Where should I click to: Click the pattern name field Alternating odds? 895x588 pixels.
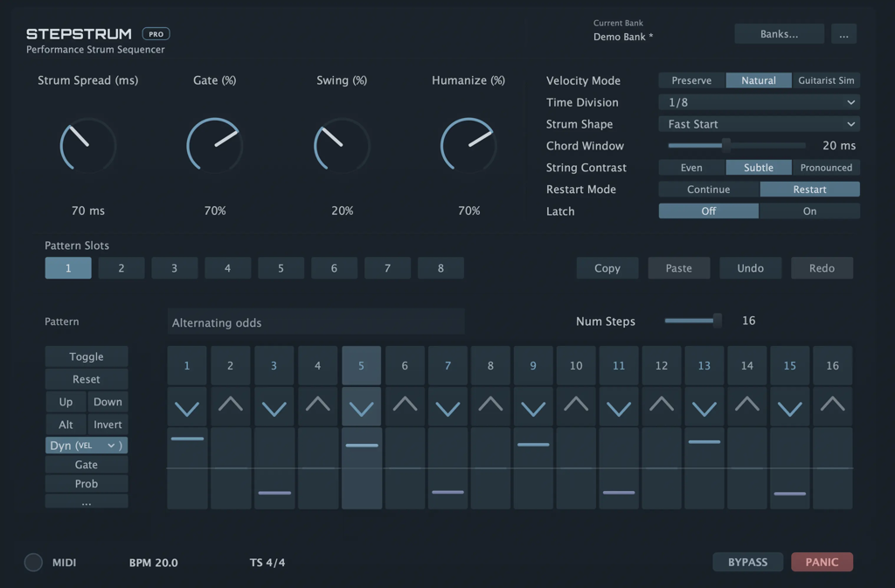(316, 322)
